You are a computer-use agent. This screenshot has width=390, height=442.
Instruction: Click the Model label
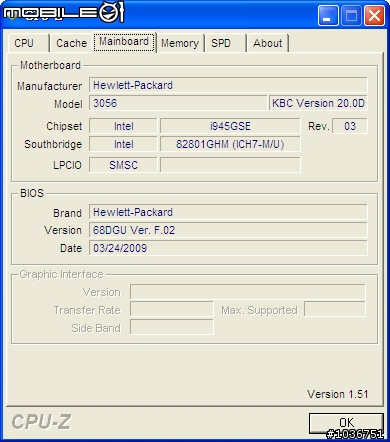point(68,104)
